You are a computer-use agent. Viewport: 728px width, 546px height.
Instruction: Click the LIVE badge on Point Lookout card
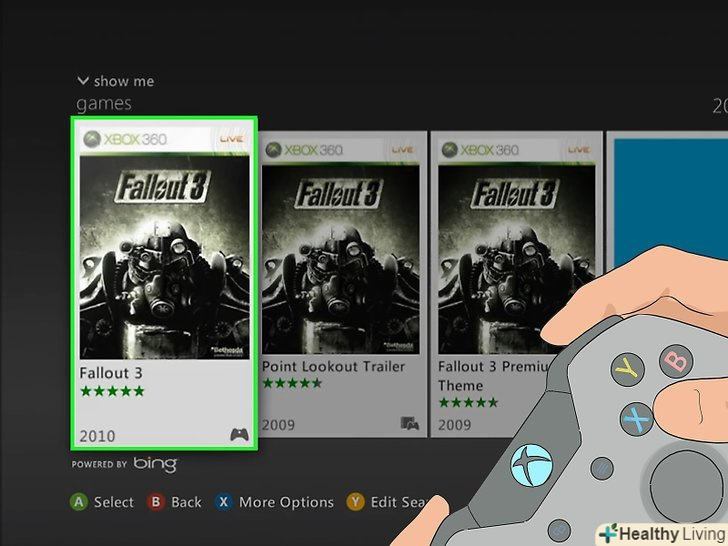tap(402, 150)
